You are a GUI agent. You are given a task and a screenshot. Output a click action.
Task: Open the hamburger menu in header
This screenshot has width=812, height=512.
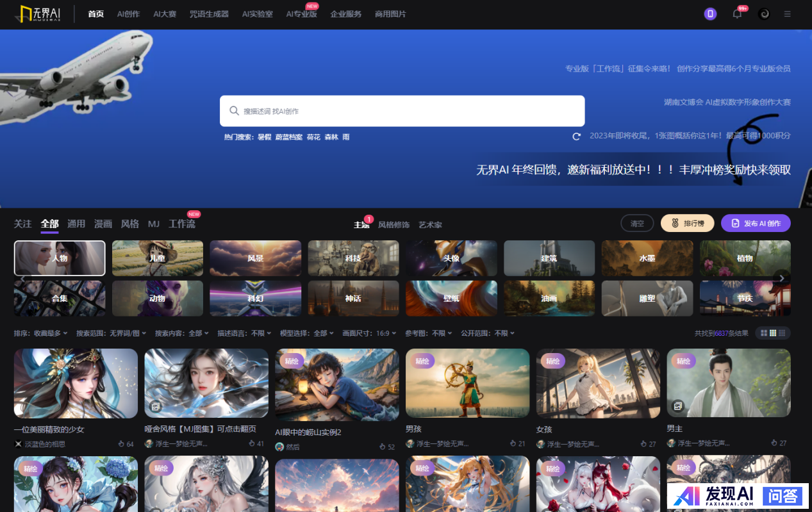point(787,14)
